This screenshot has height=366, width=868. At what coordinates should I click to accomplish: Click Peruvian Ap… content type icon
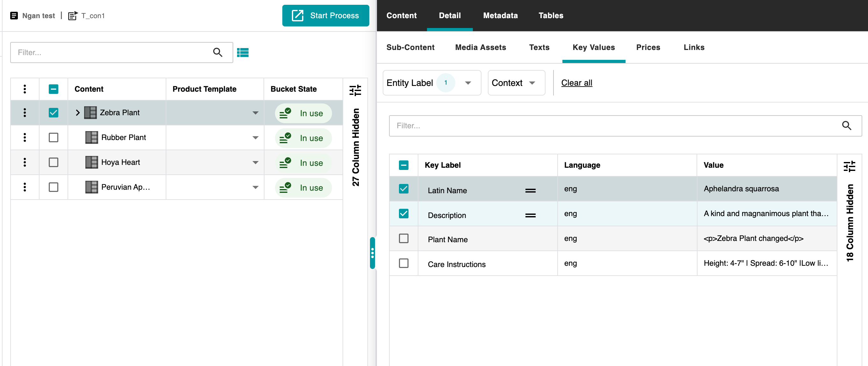click(92, 187)
